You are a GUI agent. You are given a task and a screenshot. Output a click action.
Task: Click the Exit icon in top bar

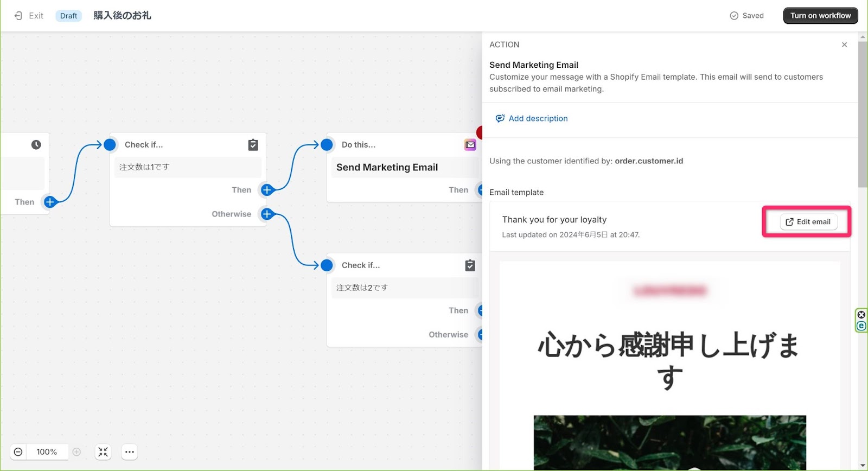click(18, 16)
